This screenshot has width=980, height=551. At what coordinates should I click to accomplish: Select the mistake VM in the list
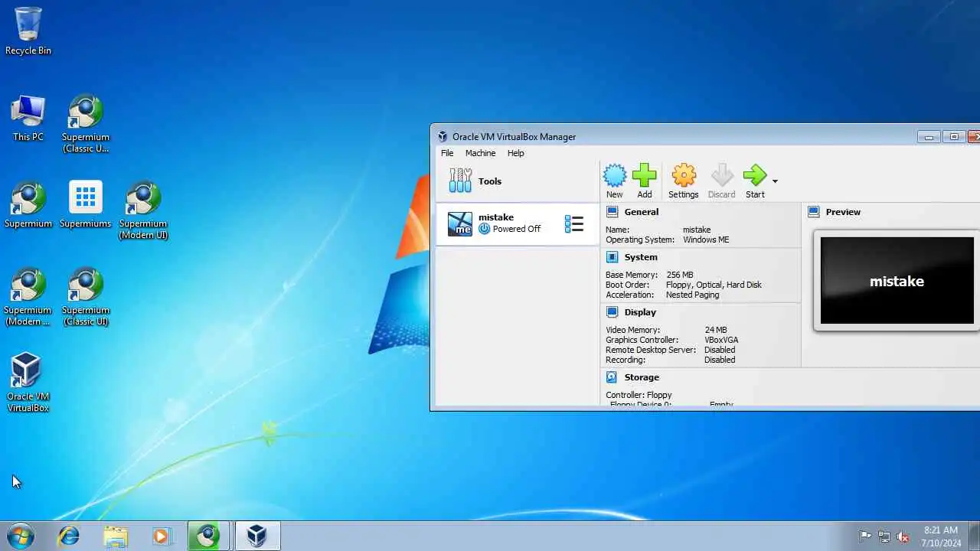coord(517,223)
